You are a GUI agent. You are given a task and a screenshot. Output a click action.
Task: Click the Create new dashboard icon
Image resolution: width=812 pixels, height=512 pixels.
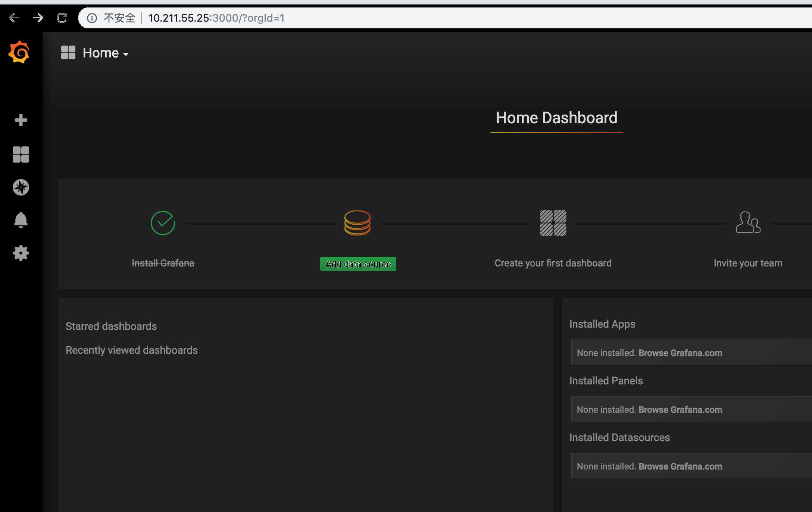(21, 120)
